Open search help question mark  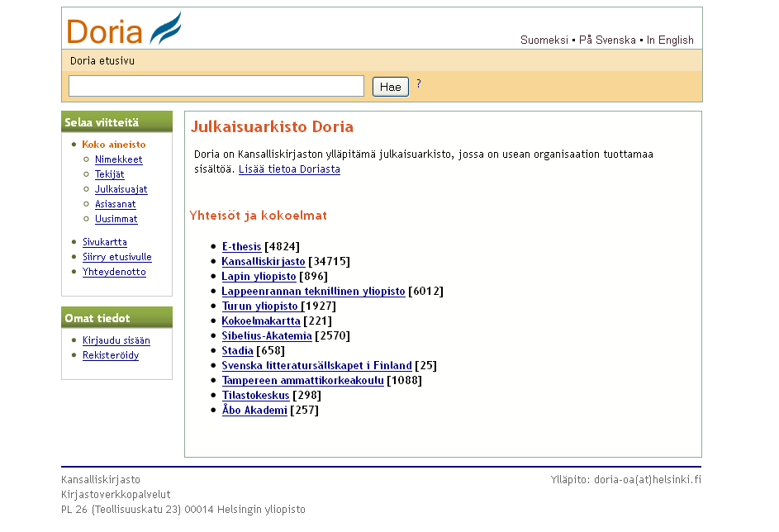click(x=419, y=83)
